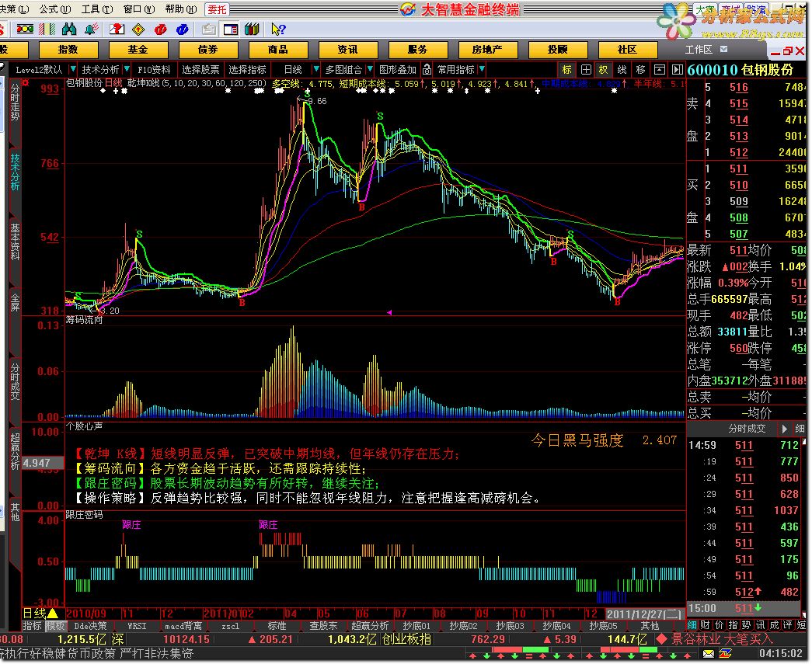The image size is (812, 664).
Task: Open the 超赢分析 vertical side tab
Action: click(x=15, y=451)
